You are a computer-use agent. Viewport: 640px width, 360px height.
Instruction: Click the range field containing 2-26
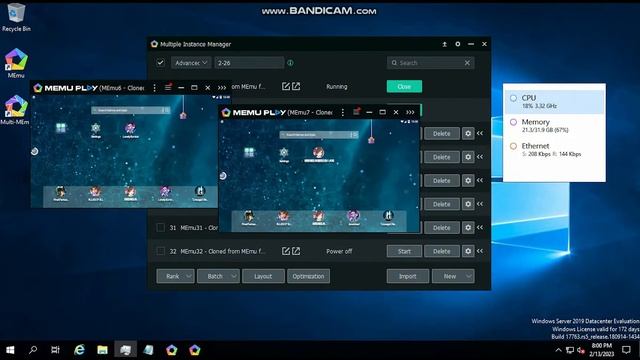249,63
